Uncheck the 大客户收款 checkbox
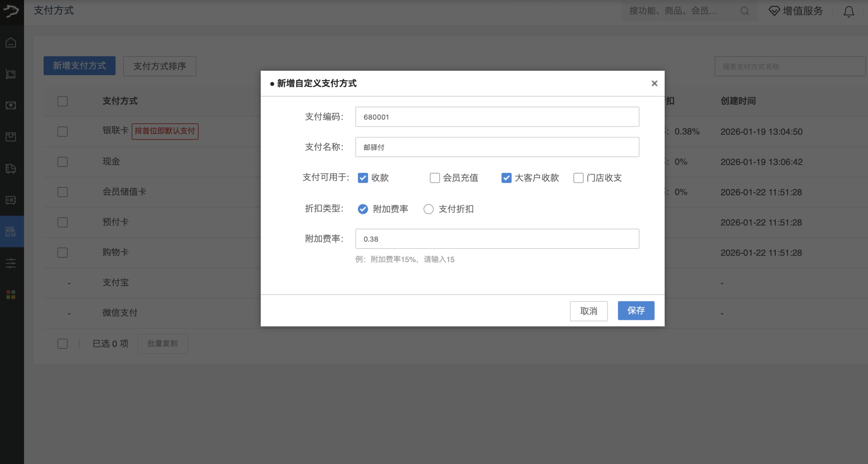This screenshot has height=464, width=868. [506, 178]
